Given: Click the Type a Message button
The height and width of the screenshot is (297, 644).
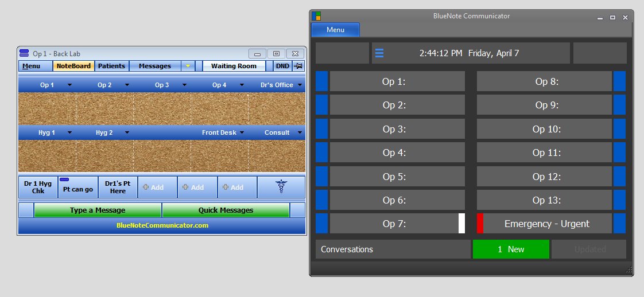Looking at the screenshot, I should click(98, 210).
